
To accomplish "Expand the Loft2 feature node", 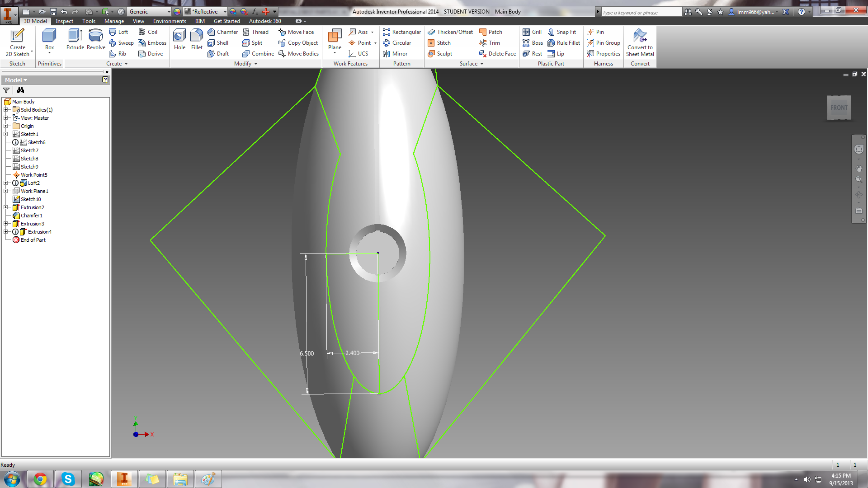I will click(x=5, y=183).
